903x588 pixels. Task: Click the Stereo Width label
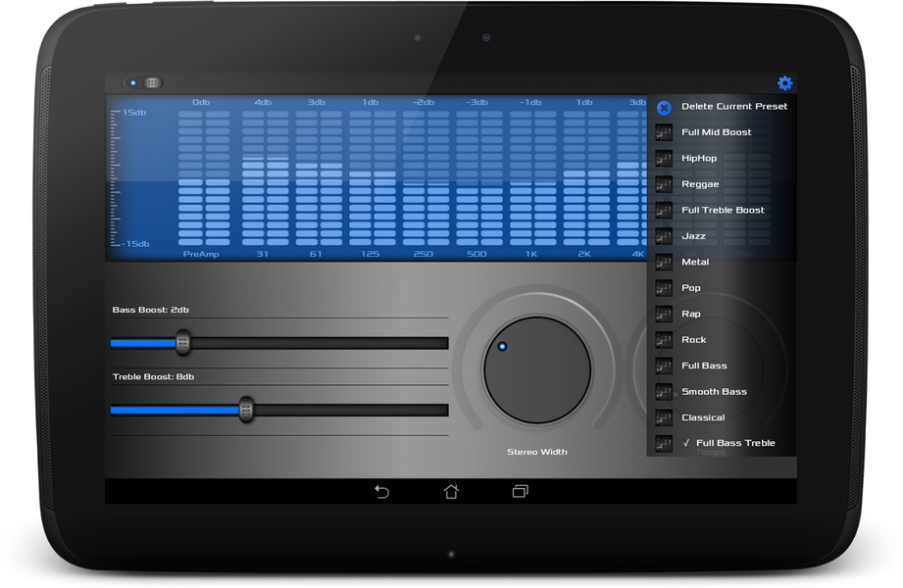[536, 452]
